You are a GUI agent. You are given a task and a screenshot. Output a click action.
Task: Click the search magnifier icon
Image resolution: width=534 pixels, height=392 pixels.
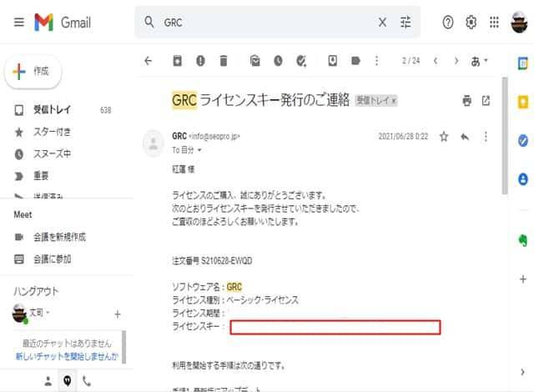pos(149,23)
